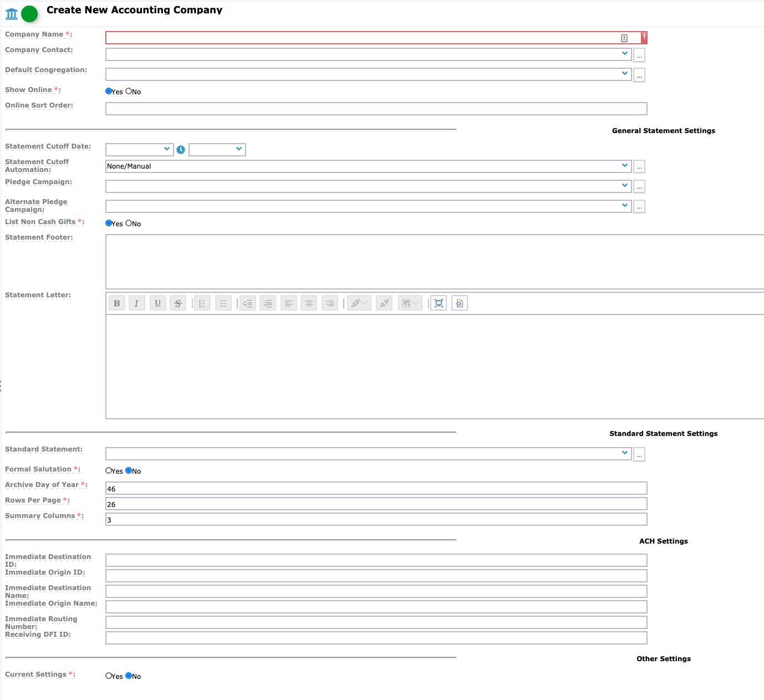Viewport: 764px width, 700px height.
Task: Toggle bold formatting in Statement Letter editor
Action: 116,303
